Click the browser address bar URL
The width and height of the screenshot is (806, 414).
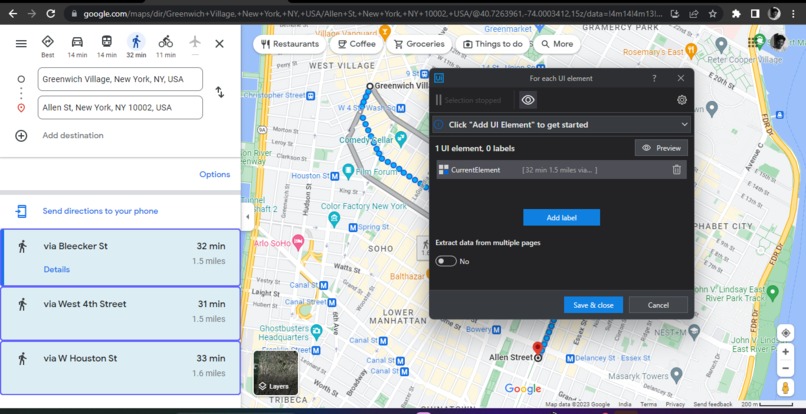tap(372, 14)
